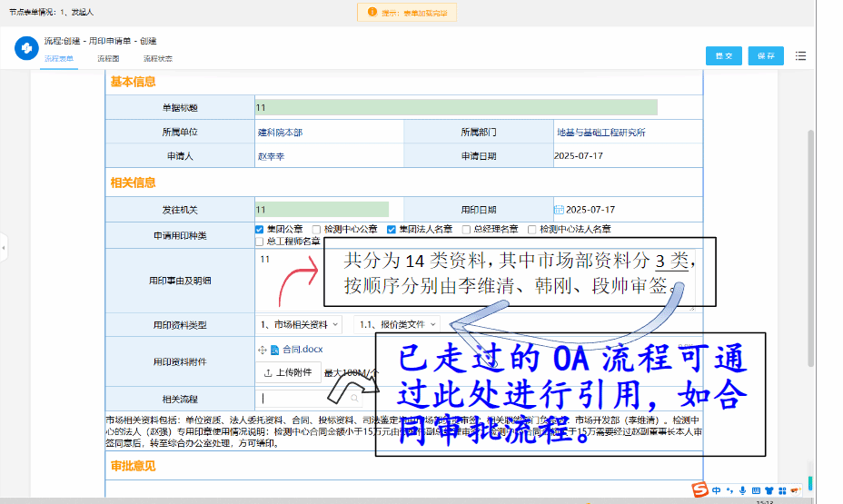This screenshot has width=843, height=504.
Task: Switch to the 流程图 tab
Action: point(108,58)
